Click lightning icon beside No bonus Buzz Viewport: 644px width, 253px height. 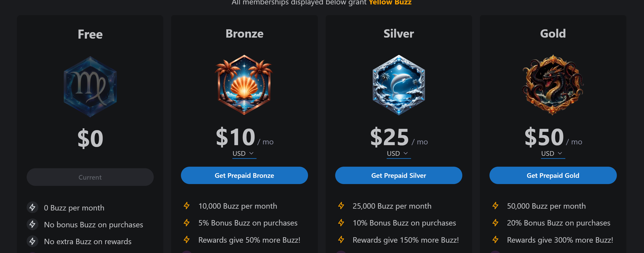(32, 224)
